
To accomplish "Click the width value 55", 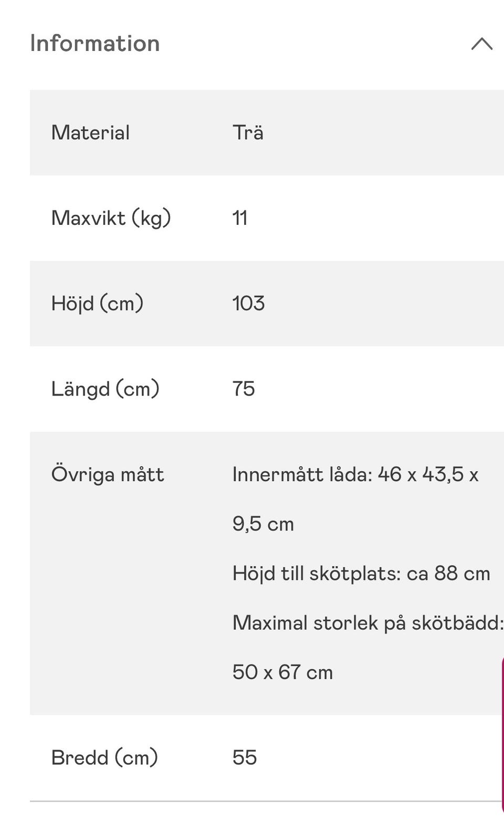I will tap(245, 757).
